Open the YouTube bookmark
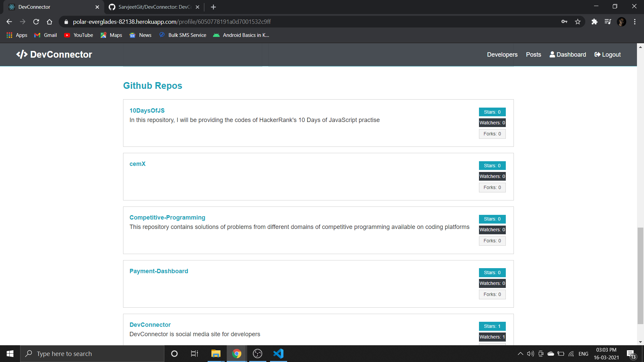Viewport: 644px width, 362px height. 79,35
